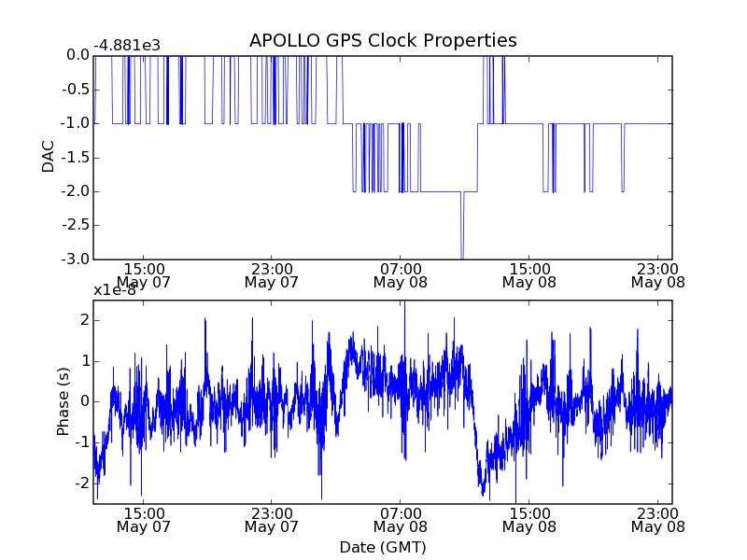Click the '-1.0' tick on the DAC axis
The image size is (747, 560).
pos(76,123)
